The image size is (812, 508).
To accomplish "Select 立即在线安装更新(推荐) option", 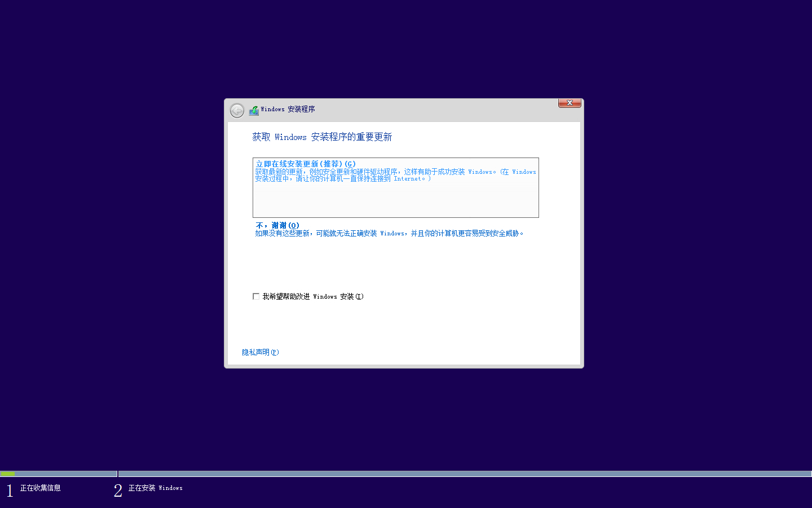I will (306, 164).
